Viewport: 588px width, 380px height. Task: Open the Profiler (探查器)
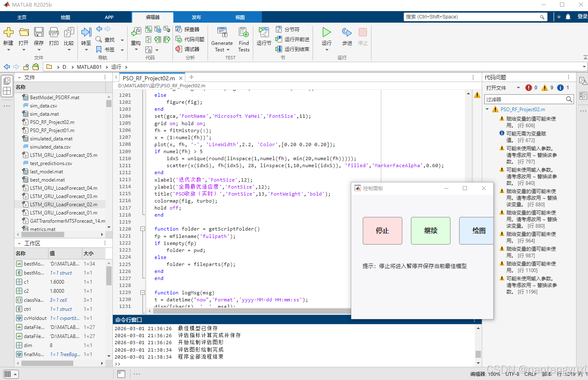(x=187, y=30)
